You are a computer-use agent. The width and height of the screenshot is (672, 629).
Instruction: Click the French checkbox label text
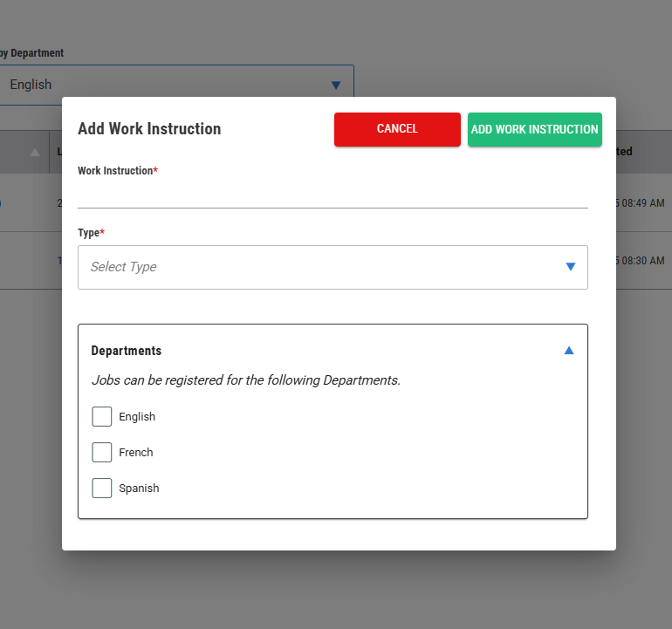(136, 453)
